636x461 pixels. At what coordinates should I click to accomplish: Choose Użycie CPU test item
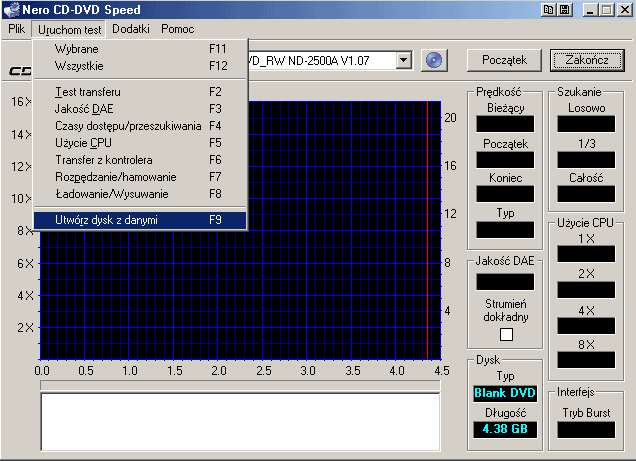[140, 143]
